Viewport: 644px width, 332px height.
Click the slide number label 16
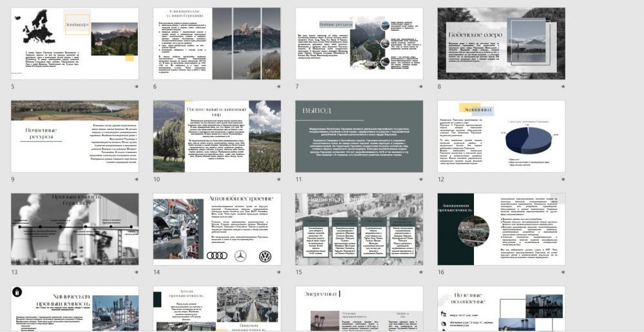[441, 273]
